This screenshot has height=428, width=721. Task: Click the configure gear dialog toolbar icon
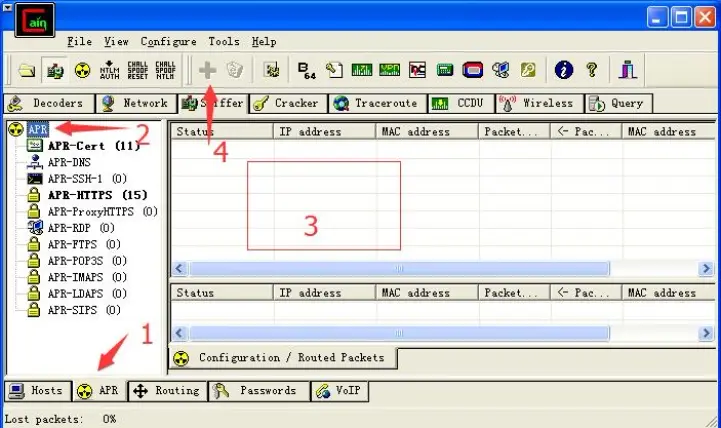[x=272, y=70]
